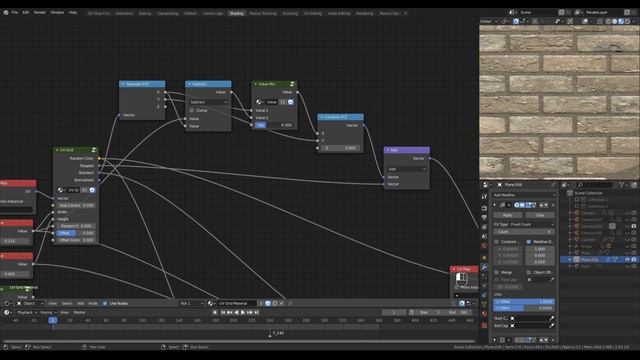The height and width of the screenshot is (360, 640).
Task: Click the outliner filter funnel icon
Action: pos(622,185)
